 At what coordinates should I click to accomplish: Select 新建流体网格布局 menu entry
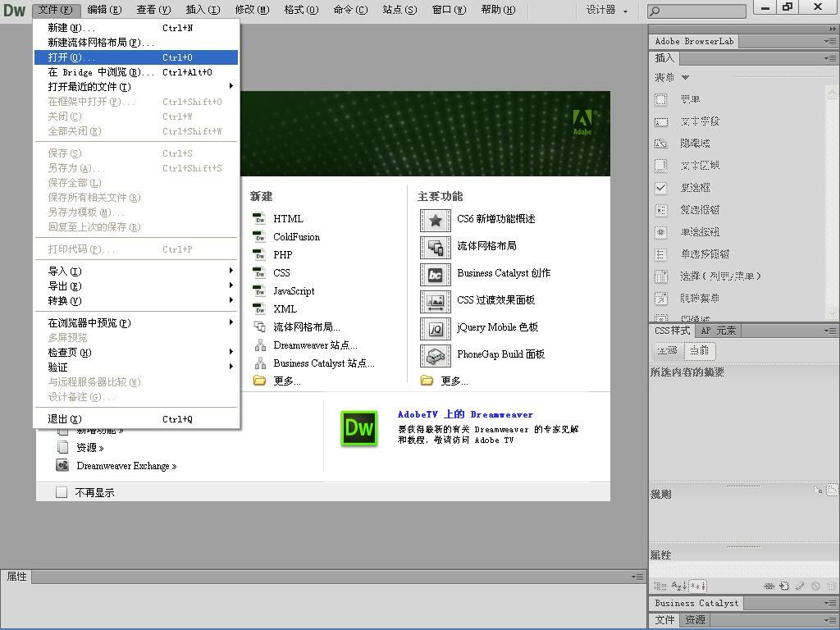pyautogui.click(x=136, y=43)
